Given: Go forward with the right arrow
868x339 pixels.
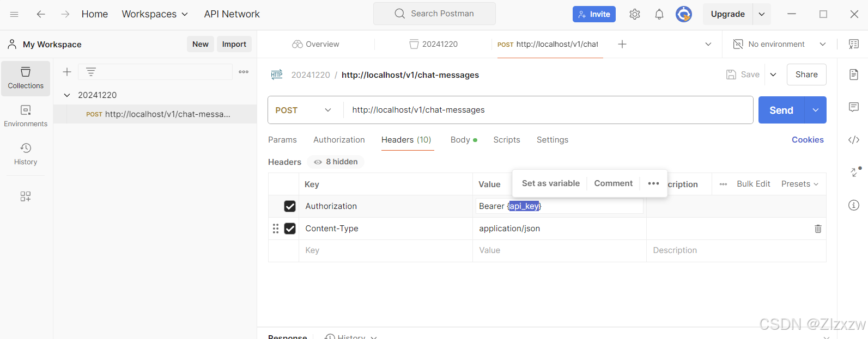Looking at the screenshot, I should pyautogui.click(x=65, y=14).
